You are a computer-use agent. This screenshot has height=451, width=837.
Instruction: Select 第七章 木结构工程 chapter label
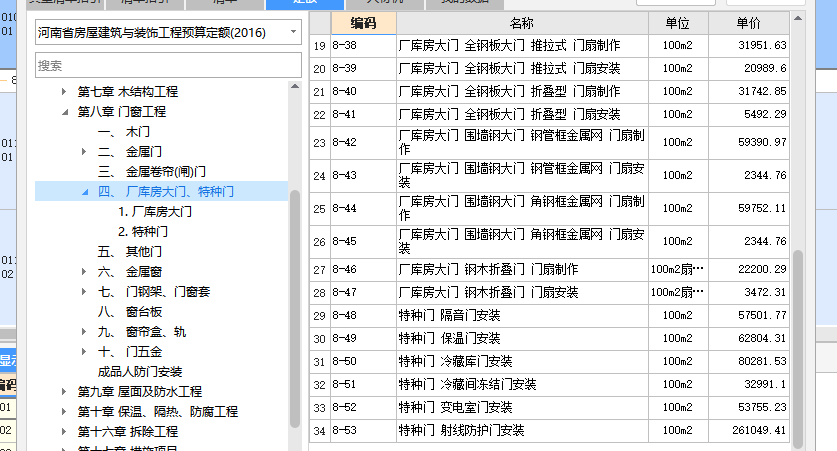[128, 92]
